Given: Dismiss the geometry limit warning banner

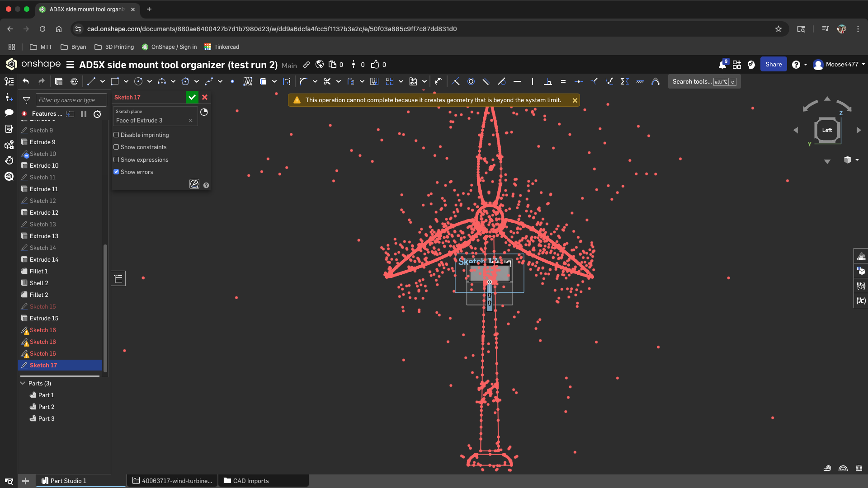Looking at the screenshot, I should [575, 100].
